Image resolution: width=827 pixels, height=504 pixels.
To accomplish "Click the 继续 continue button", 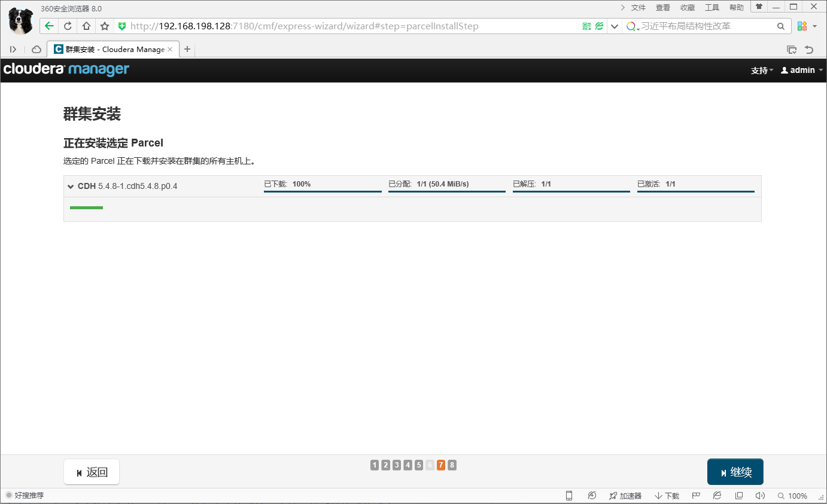I will point(735,472).
